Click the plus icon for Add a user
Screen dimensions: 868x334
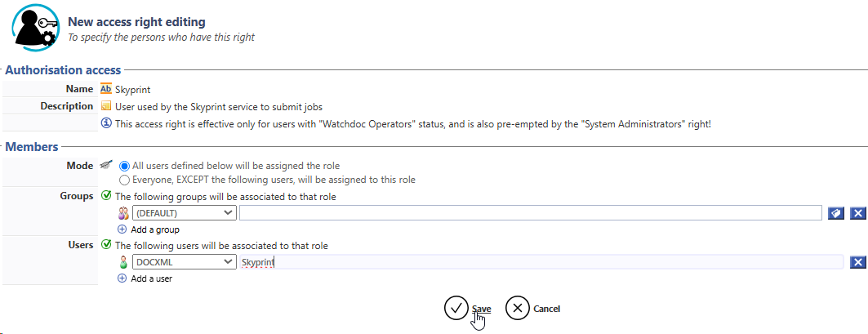[122, 278]
